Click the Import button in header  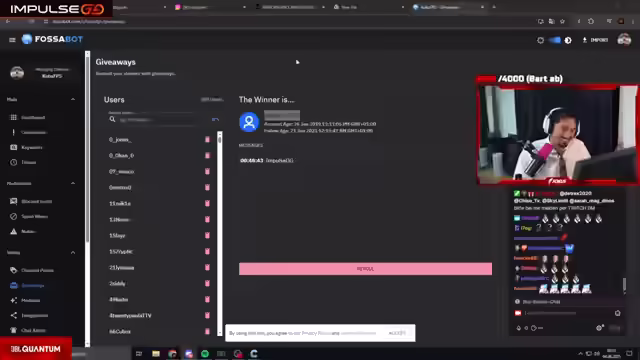click(x=595, y=40)
